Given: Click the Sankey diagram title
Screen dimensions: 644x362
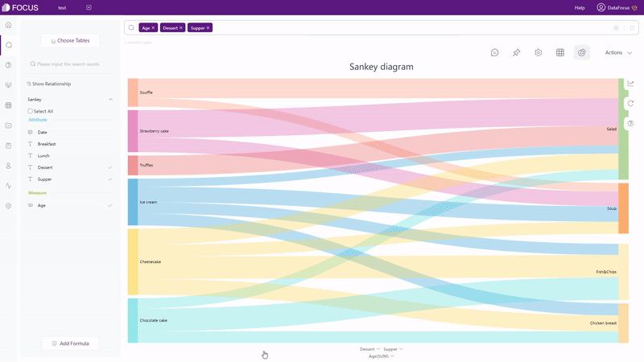Looking at the screenshot, I should 381,67.
